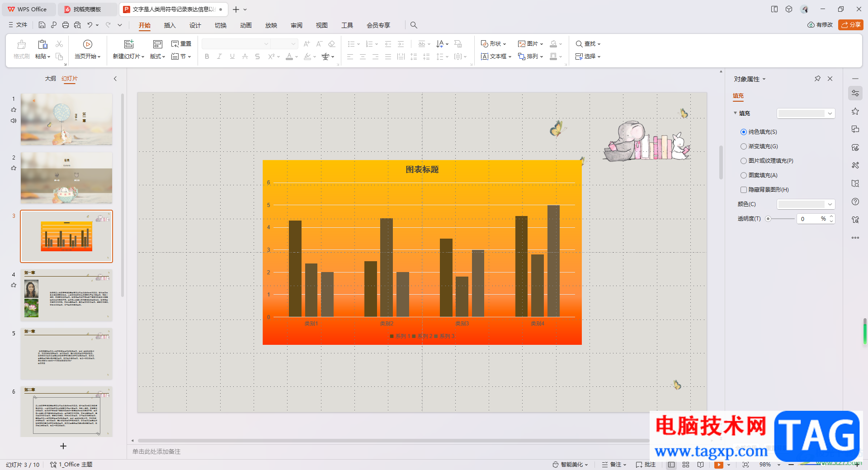868x470 pixels.
Task: Click the more options dots in sidebar
Action: click(x=855, y=238)
